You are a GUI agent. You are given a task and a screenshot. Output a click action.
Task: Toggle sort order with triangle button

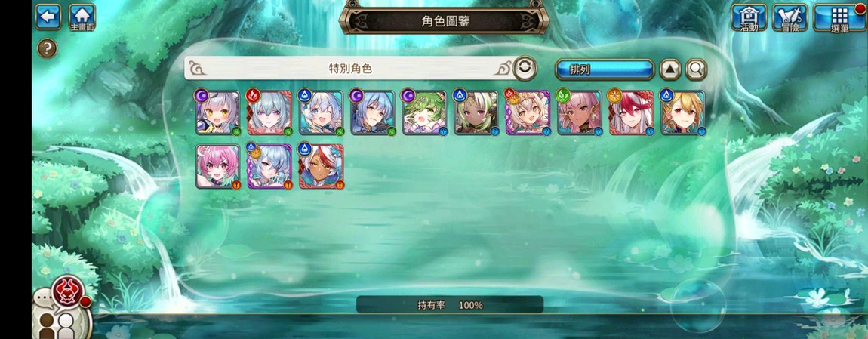669,69
